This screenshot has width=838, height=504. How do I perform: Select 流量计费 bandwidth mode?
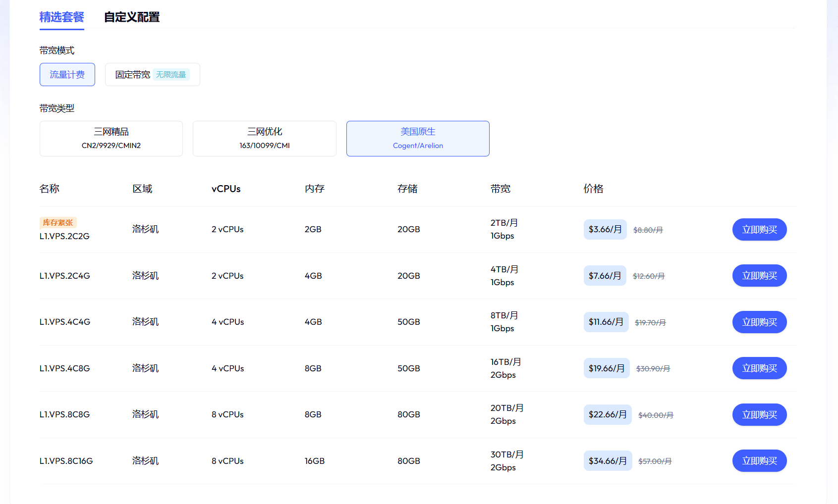point(67,75)
